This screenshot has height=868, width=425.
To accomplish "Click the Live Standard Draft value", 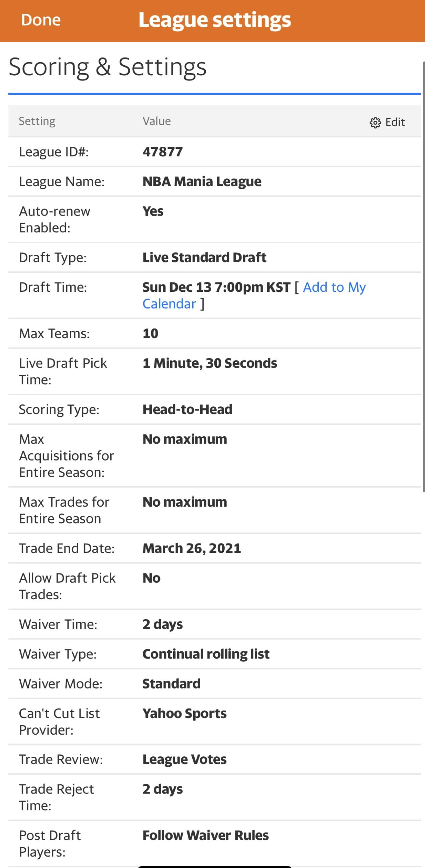I will click(204, 257).
